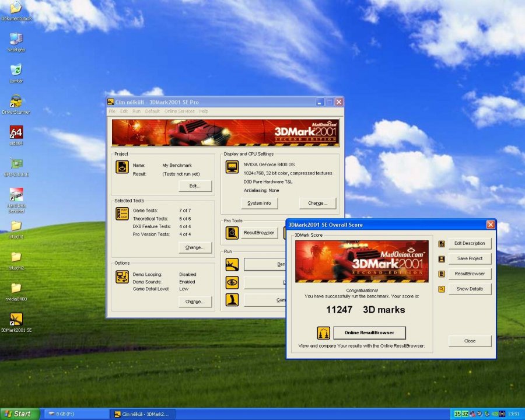The width and height of the screenshot is (525, 420).
Task: Click Change... under Options
Action: point(195,302)
